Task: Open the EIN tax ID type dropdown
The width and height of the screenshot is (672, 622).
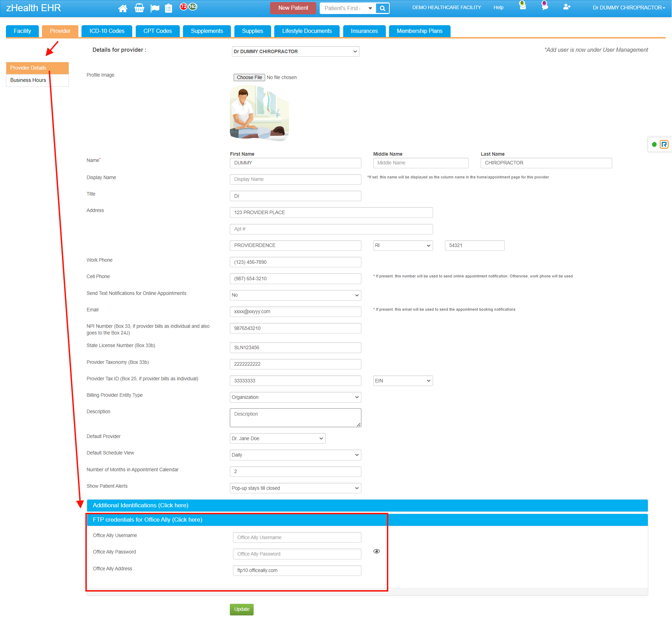Action: point(403,381)
